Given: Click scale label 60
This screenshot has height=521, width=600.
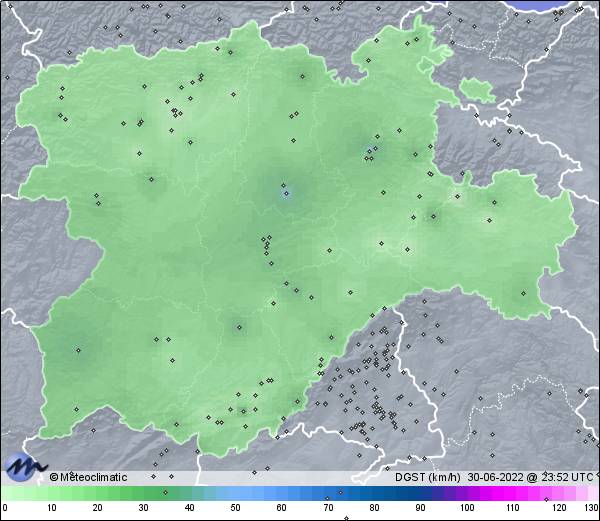Looking at the screenshot, I should click(x=282, y=508).
